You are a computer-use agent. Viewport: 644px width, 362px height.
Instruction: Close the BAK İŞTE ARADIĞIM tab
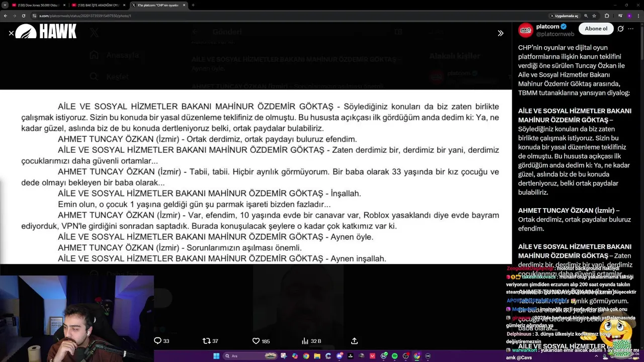(124, 5)
